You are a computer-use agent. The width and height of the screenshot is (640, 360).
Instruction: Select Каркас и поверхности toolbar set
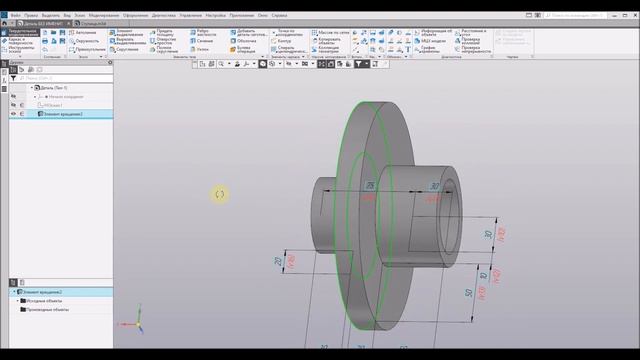click(x=20, y=41)
